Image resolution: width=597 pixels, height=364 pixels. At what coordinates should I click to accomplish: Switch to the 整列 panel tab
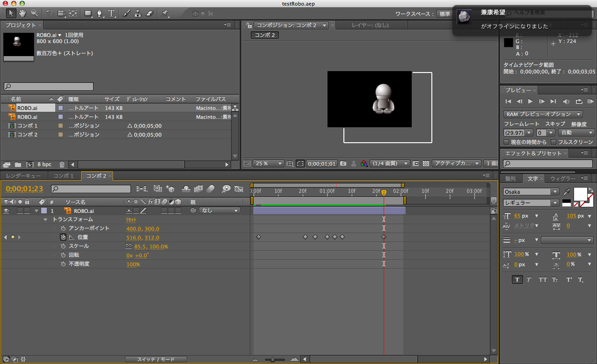click(510, 179)
